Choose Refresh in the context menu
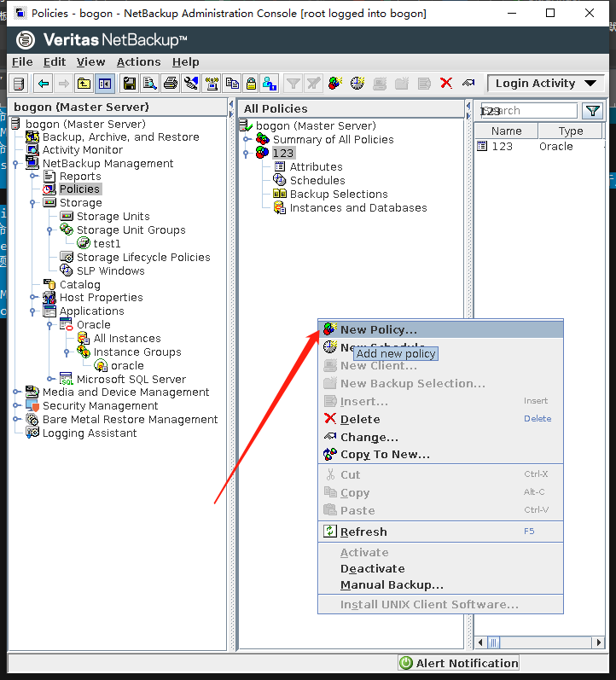The height and width of the screenshot is (680, 616). coord(441,532)
